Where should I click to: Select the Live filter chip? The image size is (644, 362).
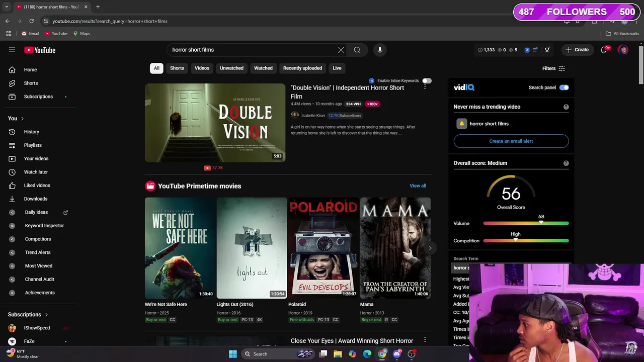pyautogui.click(x=337, y=68)
